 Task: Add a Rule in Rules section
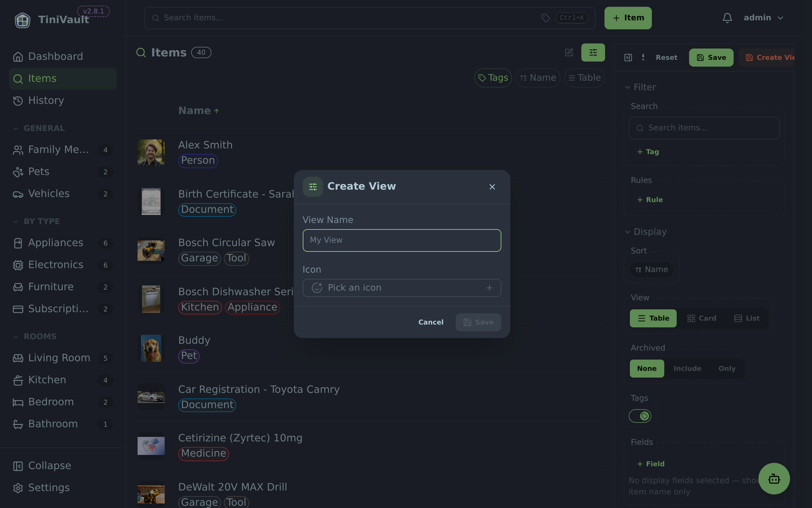point(650,200)
